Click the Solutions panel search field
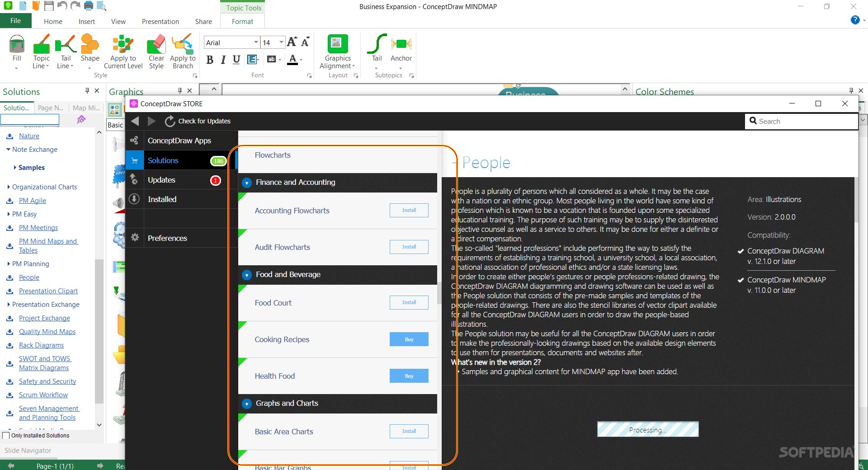Viewport: 868px width, 470px height. pyautogui.click(x=30, y=119)
